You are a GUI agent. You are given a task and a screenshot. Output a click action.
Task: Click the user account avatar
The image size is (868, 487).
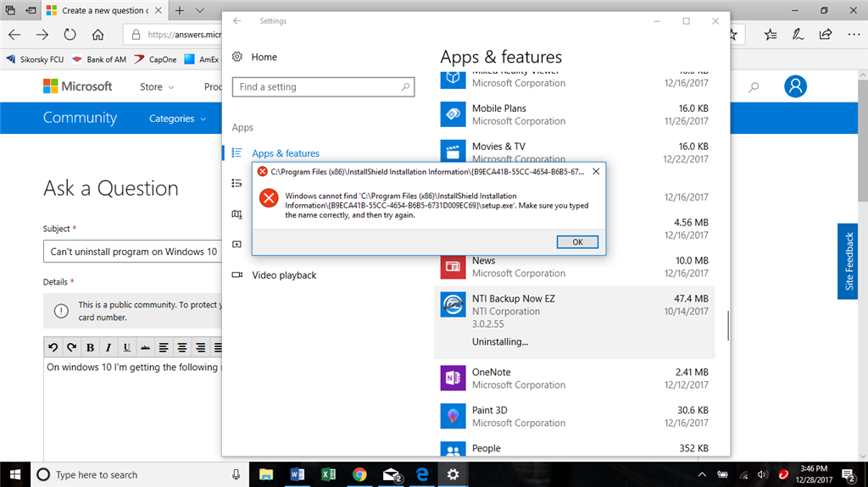pyautogui.click(x=795, y=86)
